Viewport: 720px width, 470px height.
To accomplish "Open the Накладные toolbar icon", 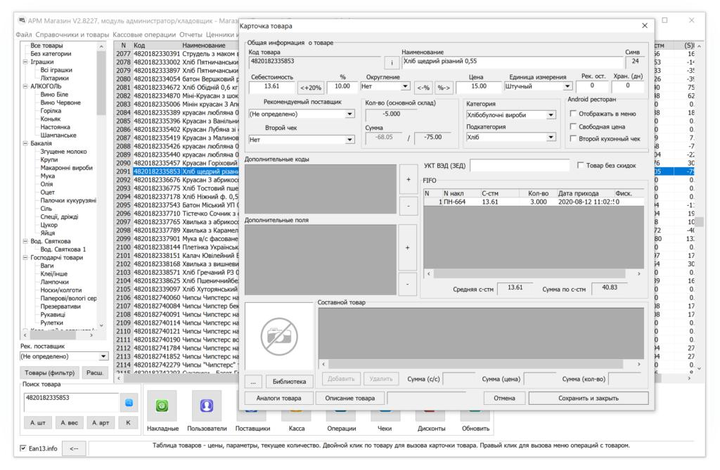I will [x=162, y=406].
